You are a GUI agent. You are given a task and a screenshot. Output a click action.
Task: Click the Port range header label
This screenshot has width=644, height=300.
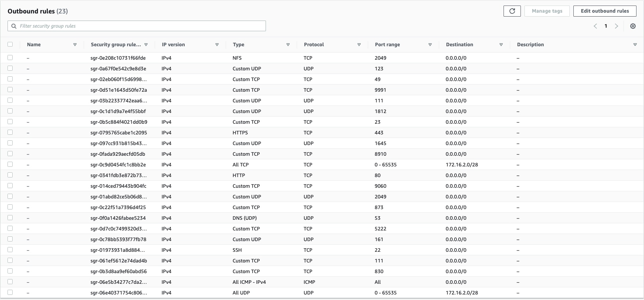pos(387,45)
